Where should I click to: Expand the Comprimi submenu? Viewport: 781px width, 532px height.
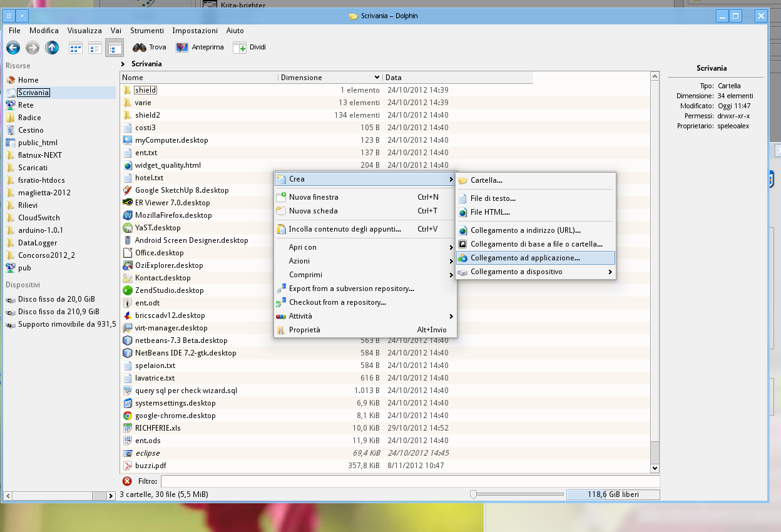[365, 275]
